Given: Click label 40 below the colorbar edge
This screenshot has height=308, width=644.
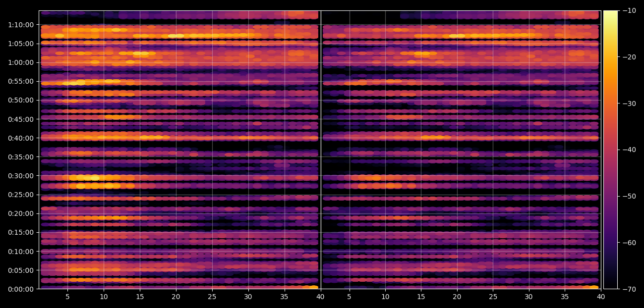Looking at the screenshot, I should pyautogui.click(x=601, y=297).
